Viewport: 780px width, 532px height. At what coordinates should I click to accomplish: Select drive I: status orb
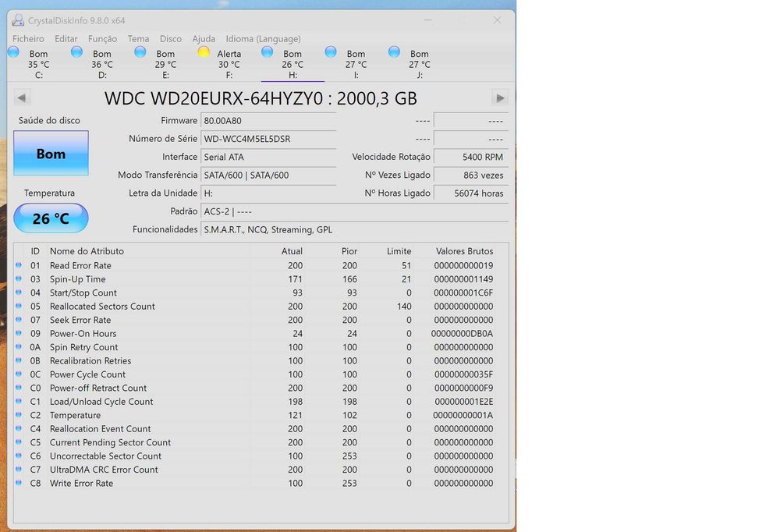click(330, 51)
